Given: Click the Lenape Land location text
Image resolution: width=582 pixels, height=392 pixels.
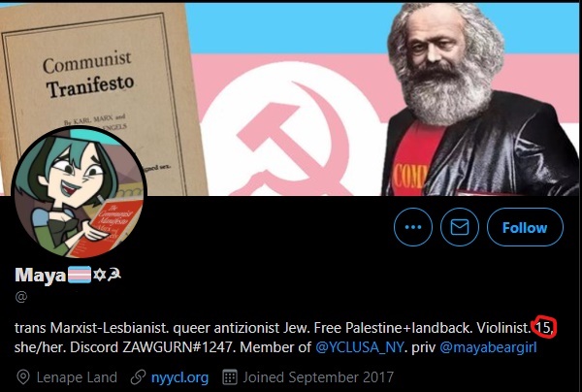Looking at the screenshot, I should [x=77, y=377].
